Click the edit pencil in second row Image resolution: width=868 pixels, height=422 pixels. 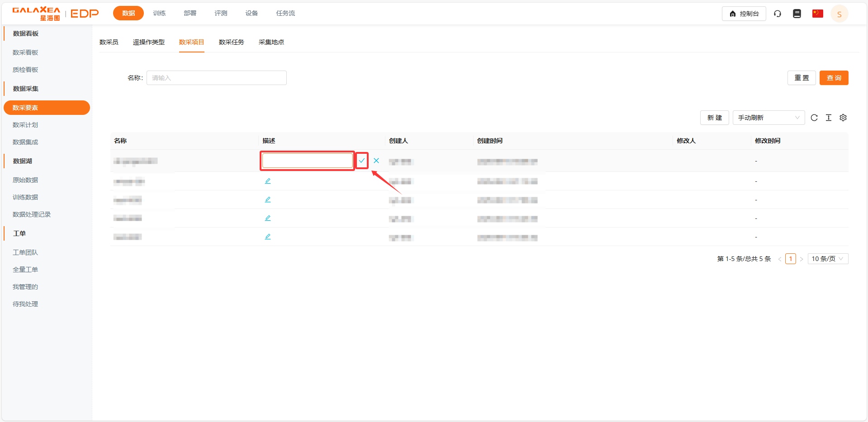(268, 181)
